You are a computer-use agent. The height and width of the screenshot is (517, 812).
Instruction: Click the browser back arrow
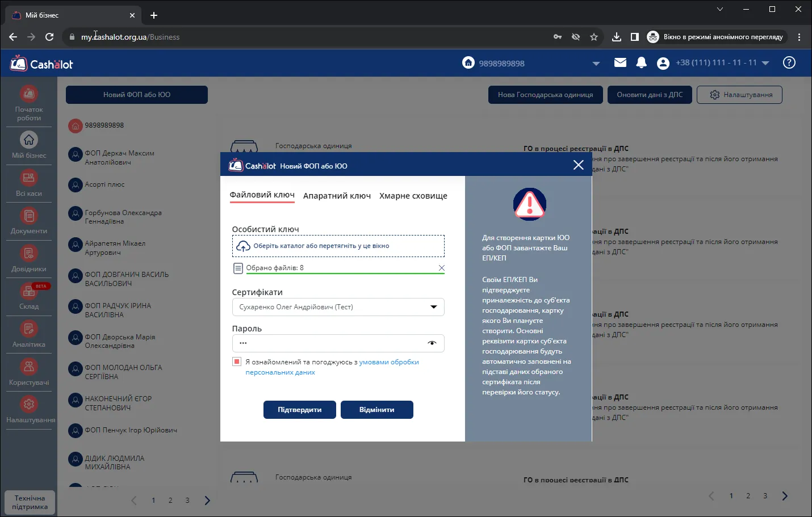pyautogui.click(x=13, y=37)
